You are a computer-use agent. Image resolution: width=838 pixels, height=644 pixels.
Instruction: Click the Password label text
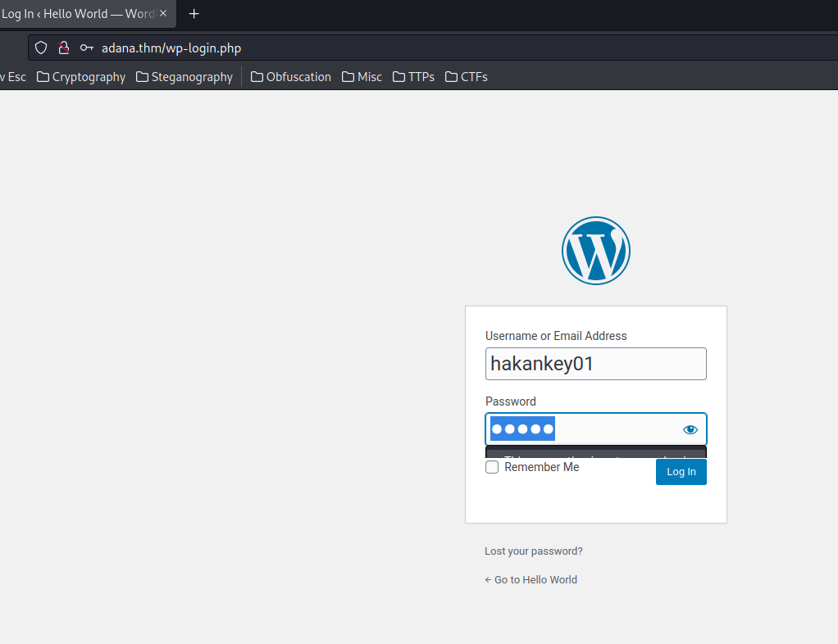click(510, 401)
